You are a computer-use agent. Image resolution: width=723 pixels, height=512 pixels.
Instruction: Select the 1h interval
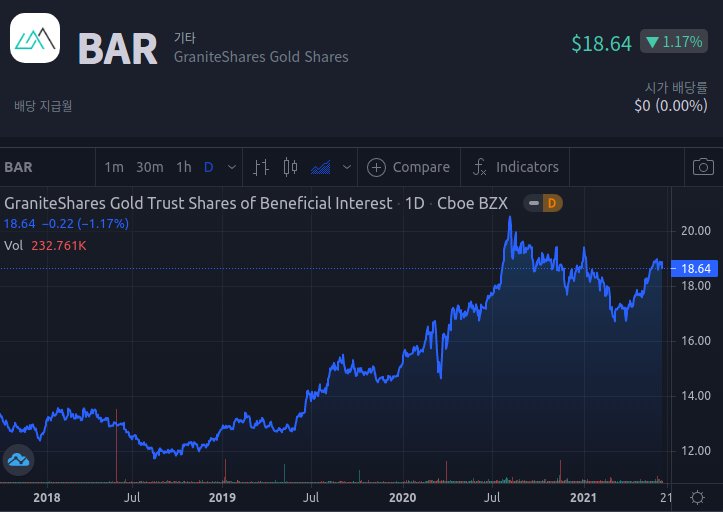[x=184, y=167]
